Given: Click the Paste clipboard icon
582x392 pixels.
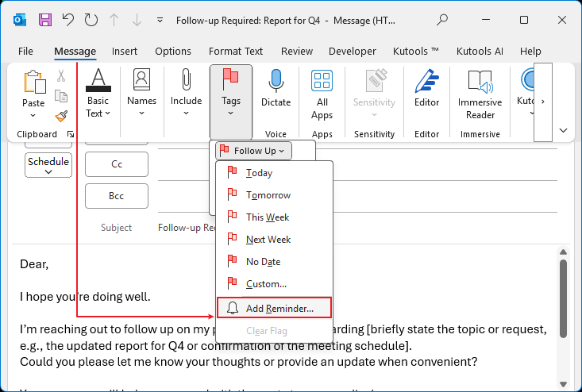Looking at the screenshot, I should pos(34,83).
